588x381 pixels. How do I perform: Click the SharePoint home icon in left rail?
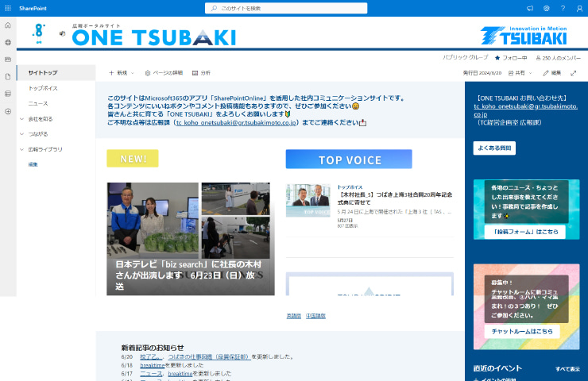pyautogui.click(x=8, y=25)
